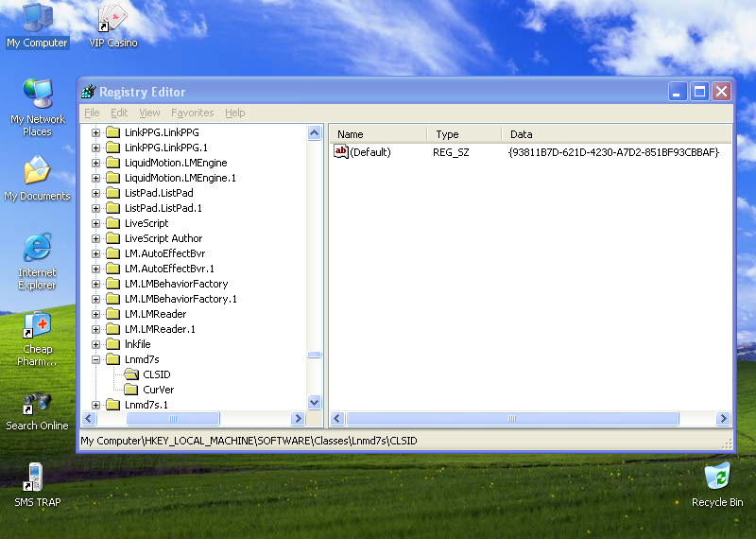This screenshot has height=539, width=756.
Task: Click the folder icon beside LiveScript Author
Action: 112,238
